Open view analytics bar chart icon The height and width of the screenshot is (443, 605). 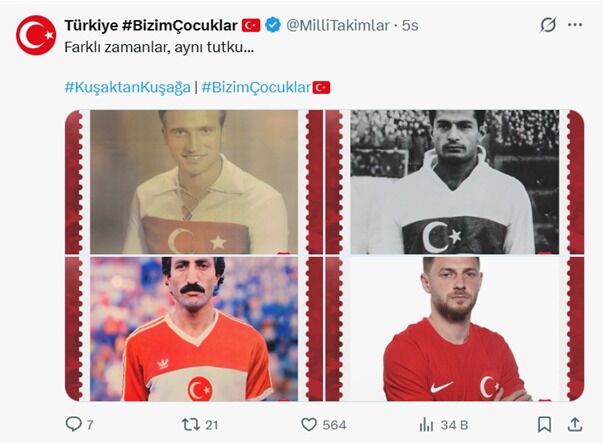(x=426, y=424)
